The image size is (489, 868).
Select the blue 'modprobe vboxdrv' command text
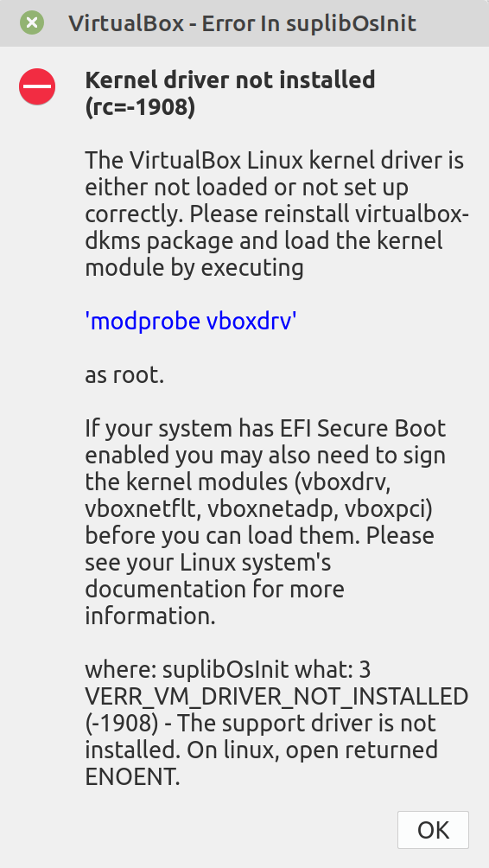click(x=191, y=321)
